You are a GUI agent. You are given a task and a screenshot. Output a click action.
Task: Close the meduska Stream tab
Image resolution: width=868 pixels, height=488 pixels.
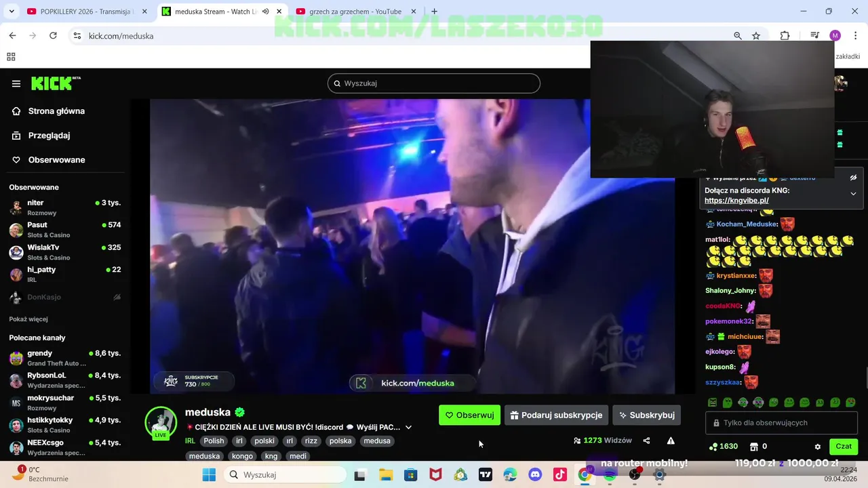[x=279, y=12]
